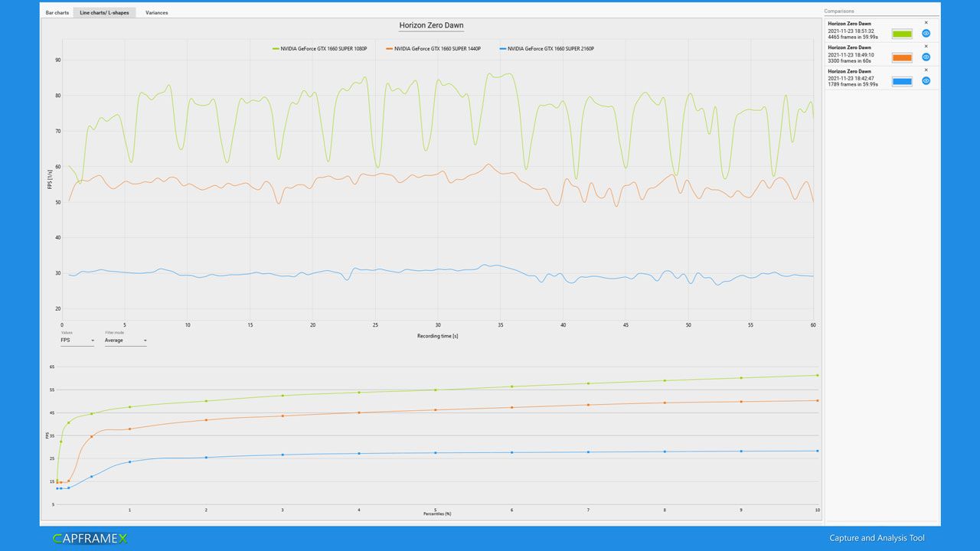Click the green 10% percentile data point
The image size is (980, 551).
tap(818, 375)
